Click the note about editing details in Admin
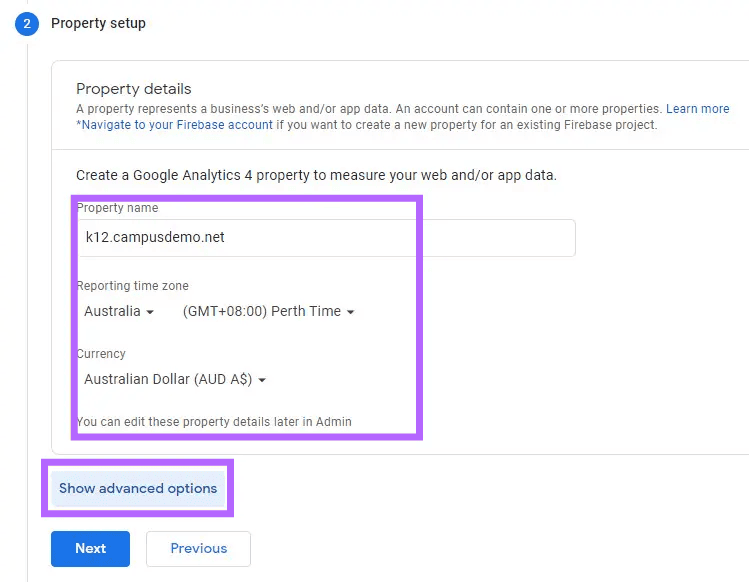 (x=214, y=422)
